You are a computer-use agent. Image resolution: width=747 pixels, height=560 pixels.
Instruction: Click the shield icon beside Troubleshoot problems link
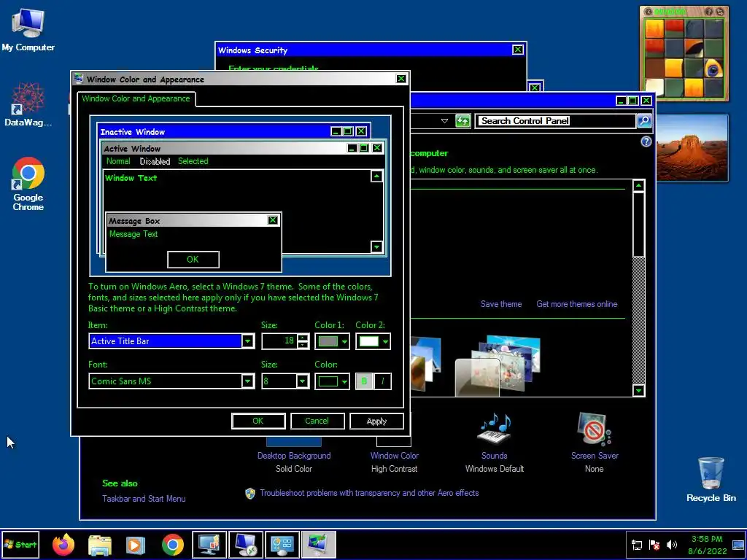pos(250,494)
